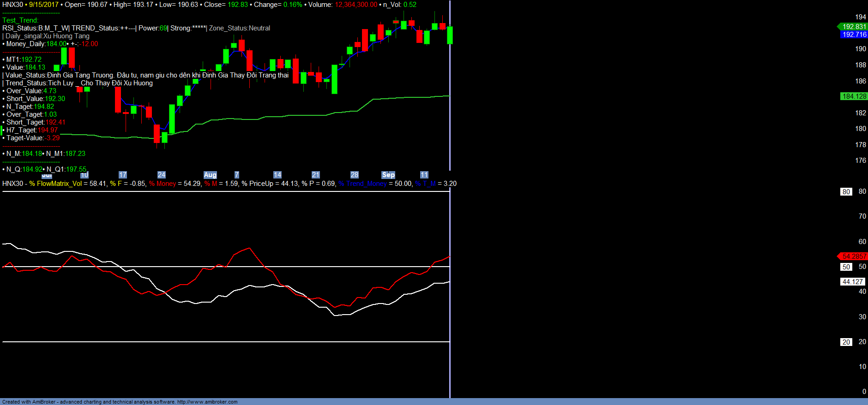Click the green 184.128 value tag
The width and height of the screenshot is (868, 405).
point(854,96)
